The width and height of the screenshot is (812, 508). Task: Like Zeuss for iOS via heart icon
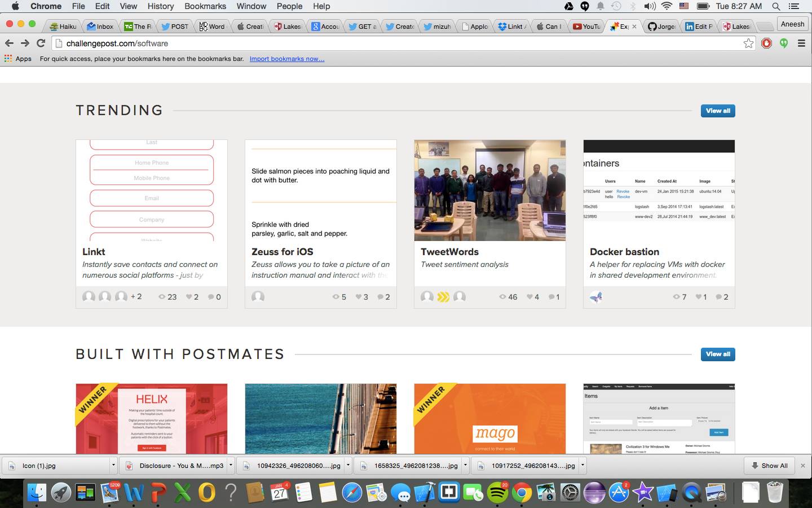(358, 297)
